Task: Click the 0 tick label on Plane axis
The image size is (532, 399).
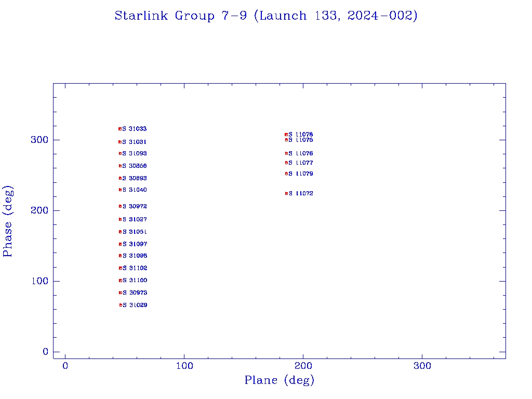Action: click(x=65, y=366)
